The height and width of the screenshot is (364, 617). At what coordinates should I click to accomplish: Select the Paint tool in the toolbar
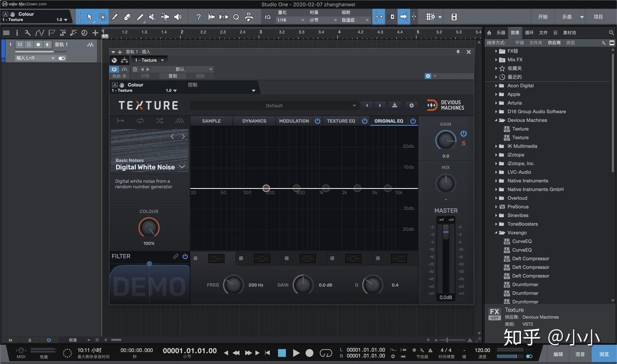140,16
